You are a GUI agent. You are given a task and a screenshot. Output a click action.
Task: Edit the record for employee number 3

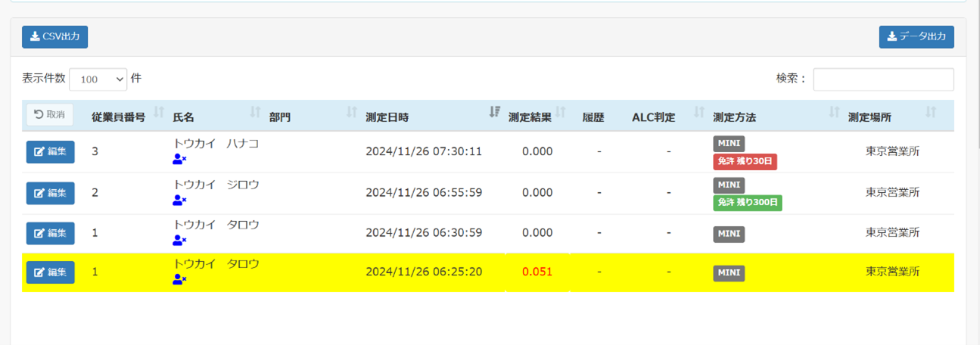click(x=50, y=152)
